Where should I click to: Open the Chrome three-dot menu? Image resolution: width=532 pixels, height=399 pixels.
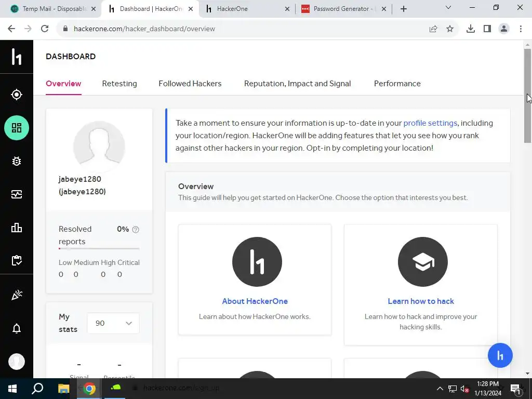[x=521, y=29]
